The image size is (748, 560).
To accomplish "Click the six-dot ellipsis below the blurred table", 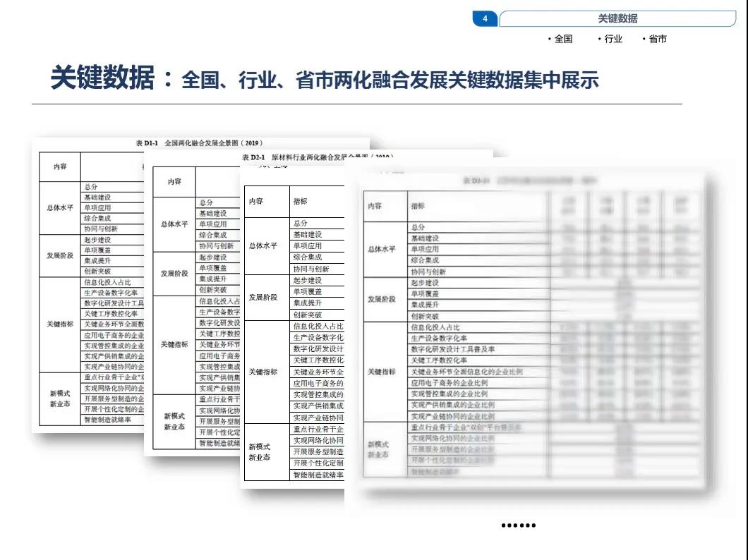I will point(519,525).
